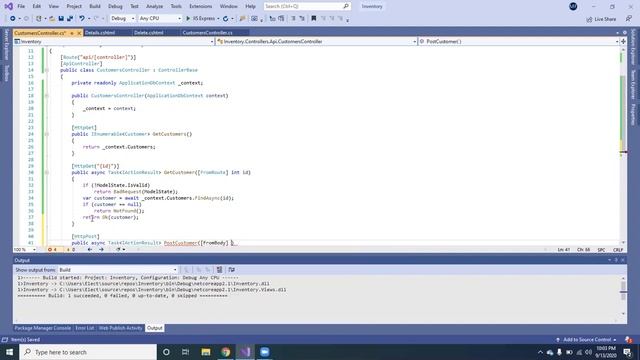This screenshot has width=640, height=360.
Task: Open the File menu
Action: pyautogui.click(x=21, y=7)
